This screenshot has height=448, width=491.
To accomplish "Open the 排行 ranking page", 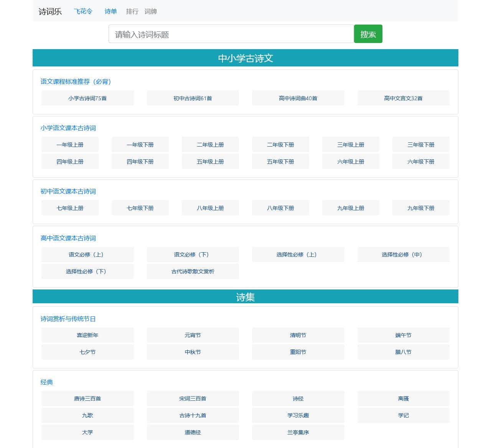I will coord(132,12).
